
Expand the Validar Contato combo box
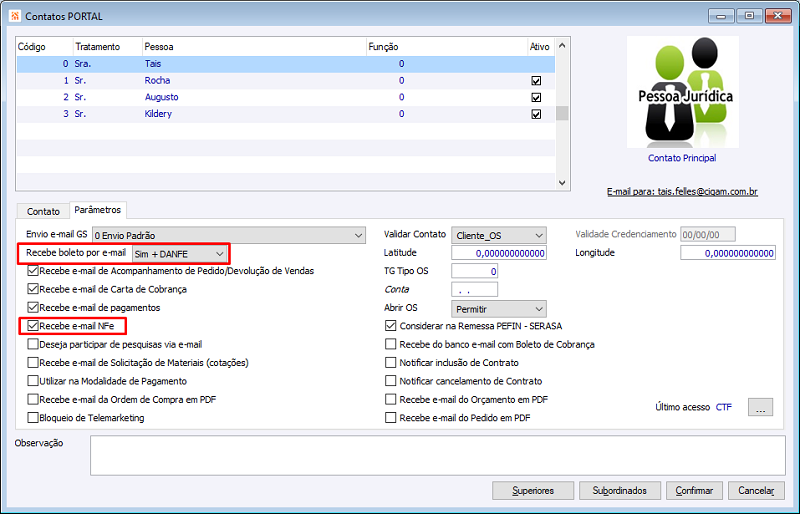[x=498, y=235]
